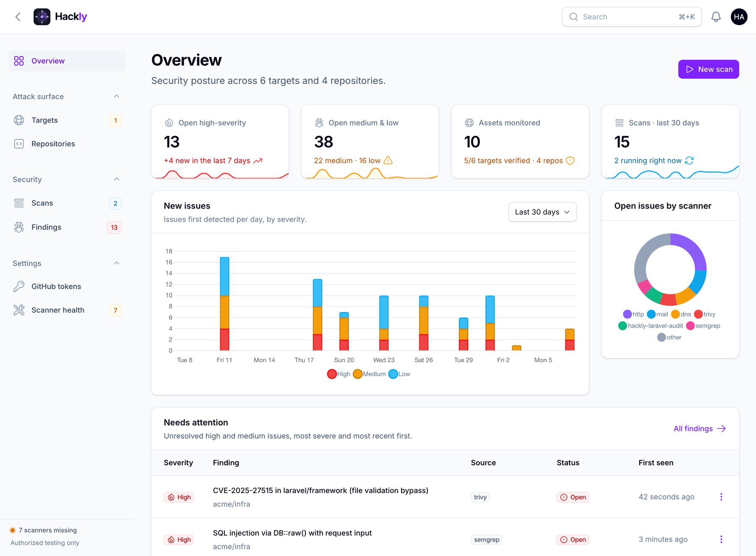The height and width of the screenshot is (556, 756).
Task: Open the Last 30 days dropdown
Action: (x=542, y=212)
